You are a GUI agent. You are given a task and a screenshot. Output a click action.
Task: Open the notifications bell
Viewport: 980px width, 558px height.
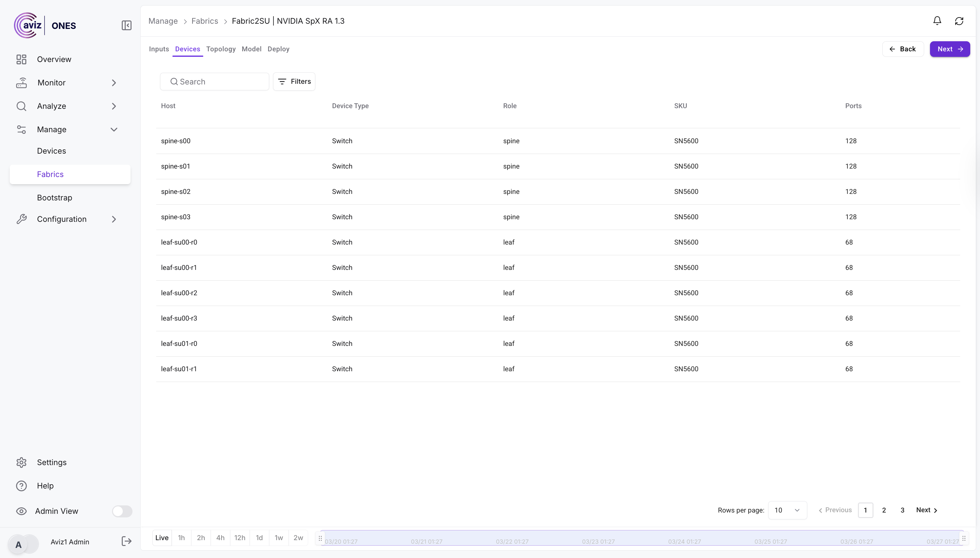tap(937, 21)
